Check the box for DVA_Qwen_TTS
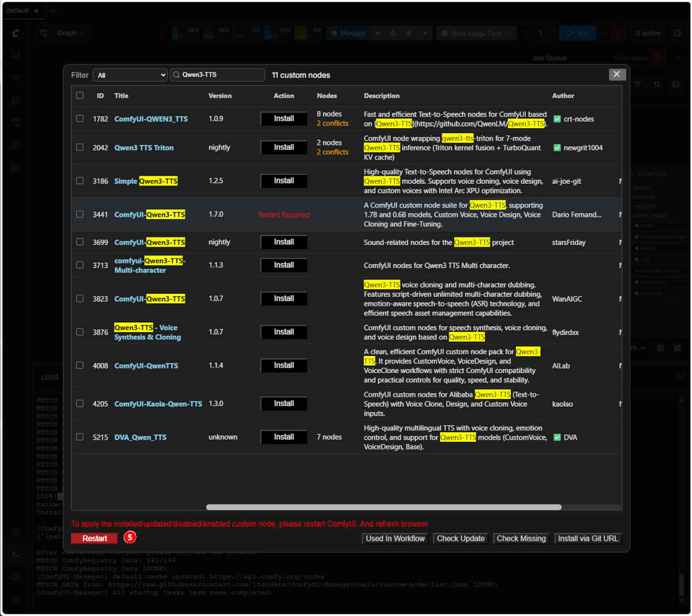This screenshot has width=692, height=616. tap(80, 436)
